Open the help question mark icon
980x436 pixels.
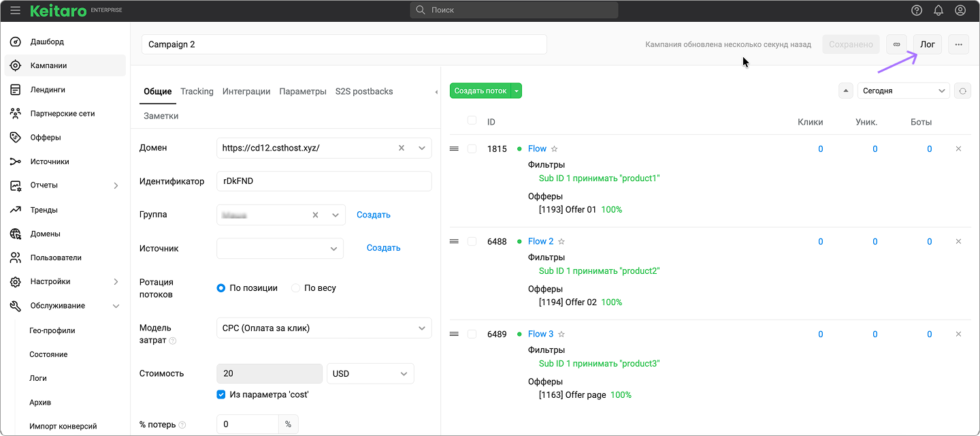(x=917, y=10)
